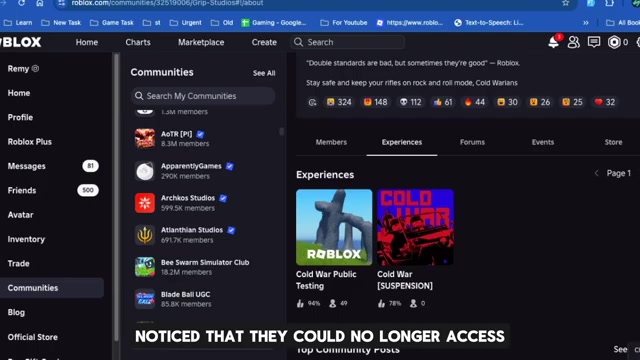This screenshot has height=360, width=640.
Task: Click See All next to Communities
Action: (x=264, y=73)
